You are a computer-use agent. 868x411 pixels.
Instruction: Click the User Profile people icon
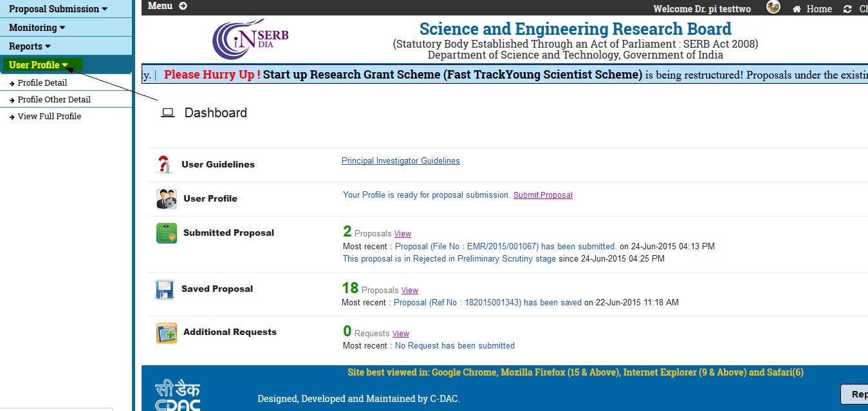(166, 198)
